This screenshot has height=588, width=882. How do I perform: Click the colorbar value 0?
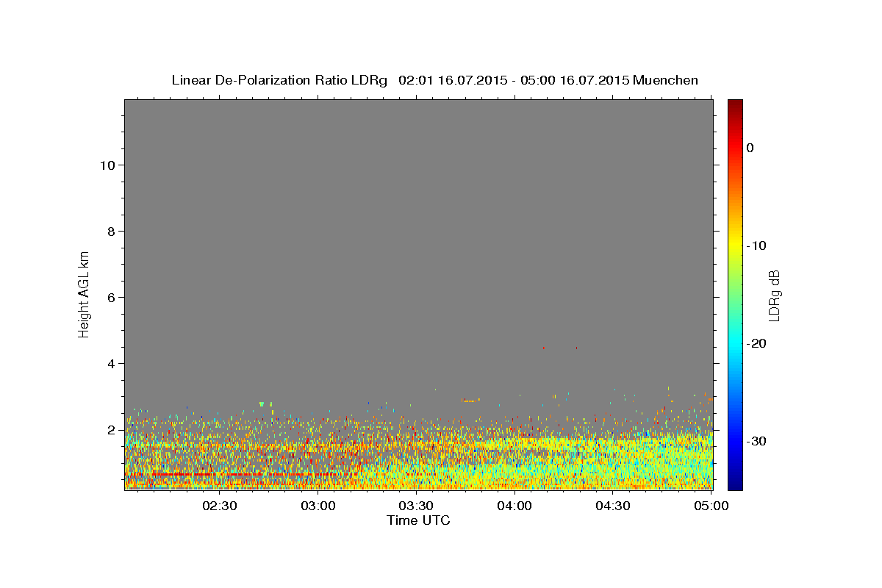coord(750,148)
